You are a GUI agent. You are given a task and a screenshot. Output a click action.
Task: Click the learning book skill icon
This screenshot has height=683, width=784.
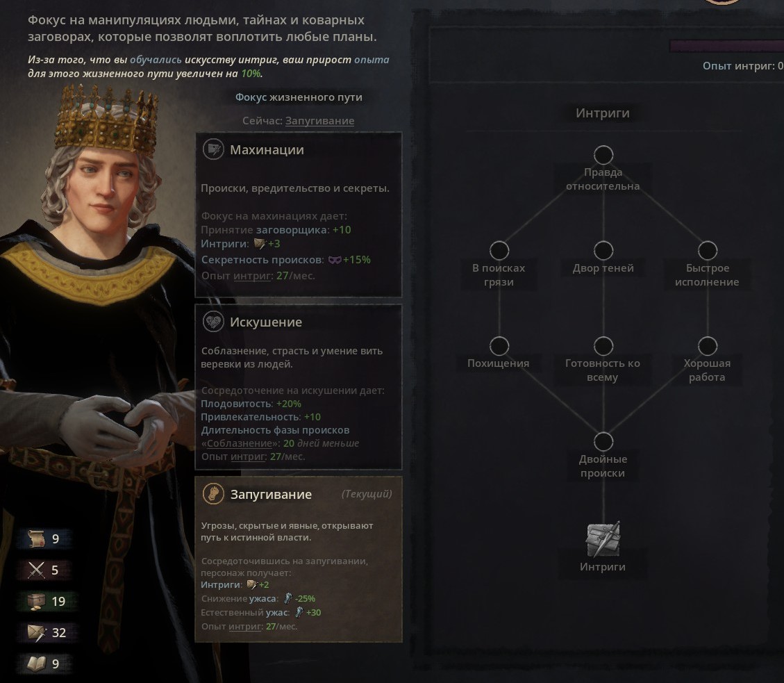point(37,664)
